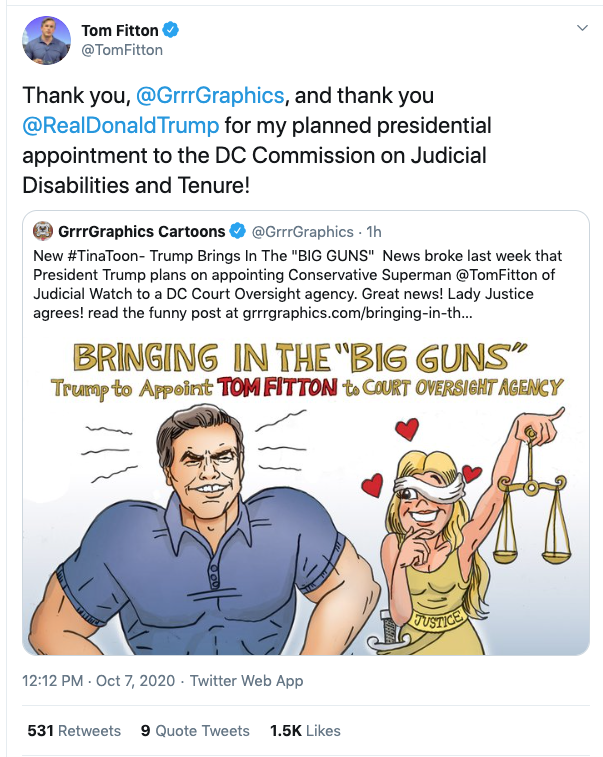Open the quoted tweet body text

pos(297,284)
